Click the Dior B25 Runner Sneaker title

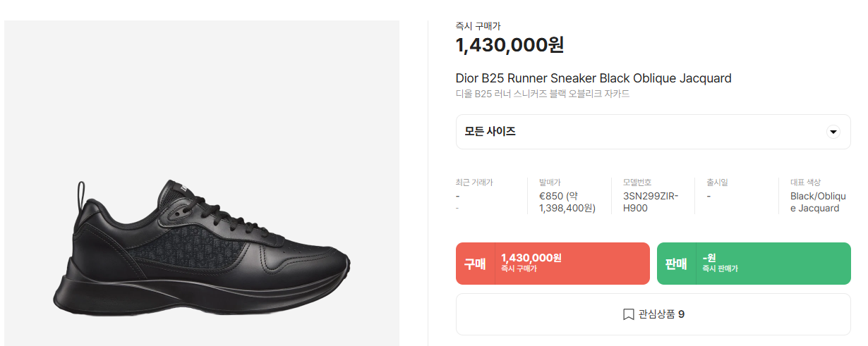(593, 78)
